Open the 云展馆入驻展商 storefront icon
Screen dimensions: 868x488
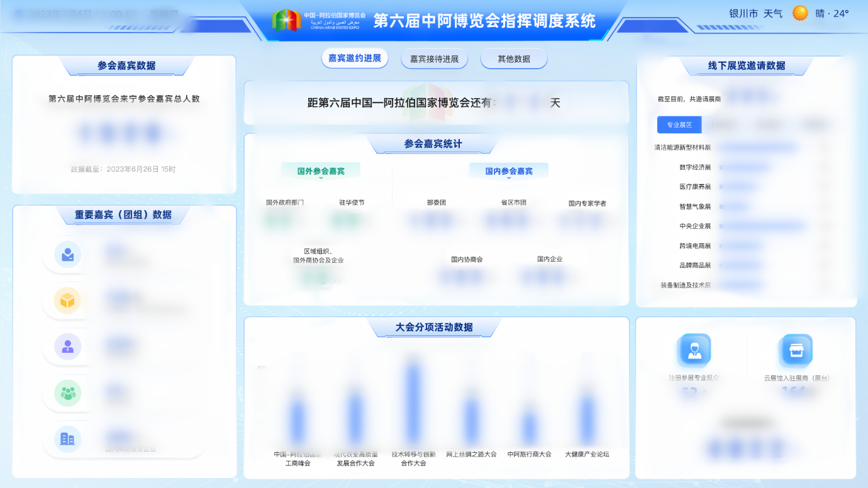796,350
